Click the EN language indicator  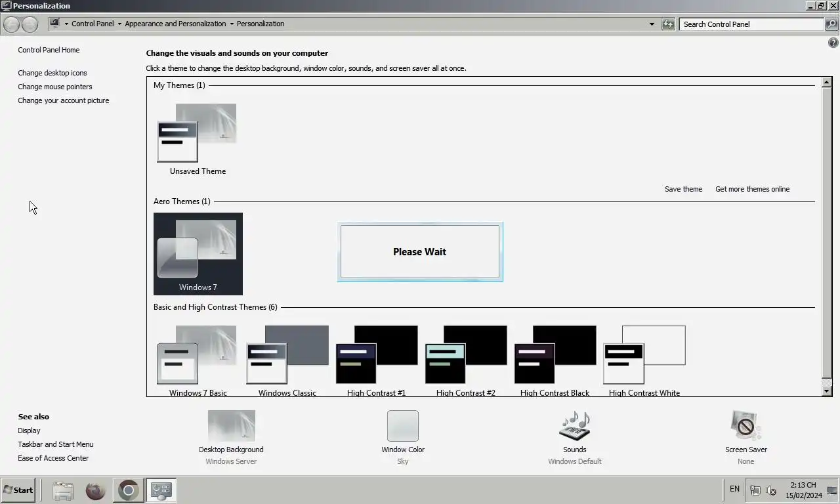[734, 489]
